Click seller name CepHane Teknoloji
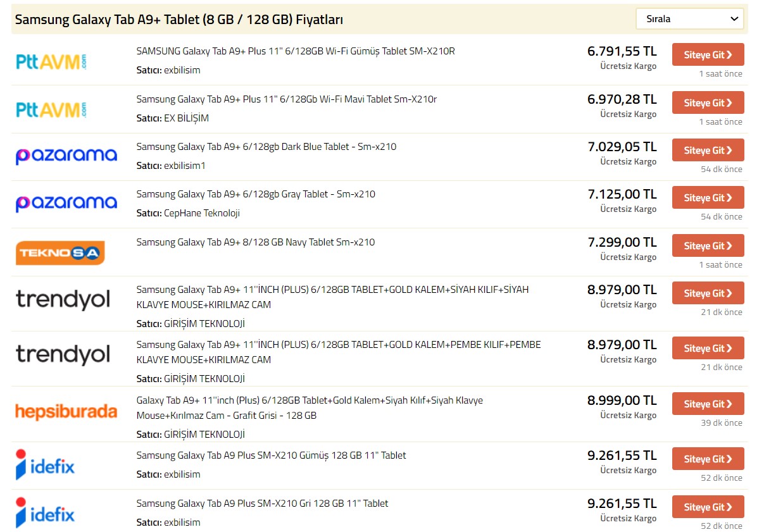The image size is (764, 532). pyautogui.click(x=202, y=213)
